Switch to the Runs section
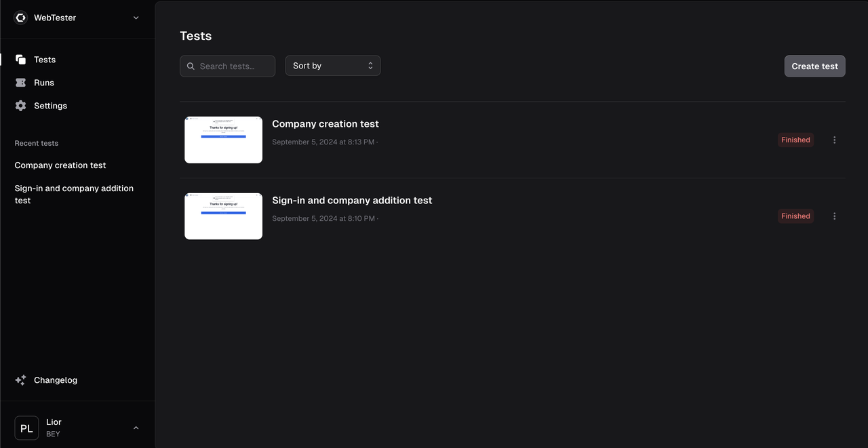 [44, 82]
